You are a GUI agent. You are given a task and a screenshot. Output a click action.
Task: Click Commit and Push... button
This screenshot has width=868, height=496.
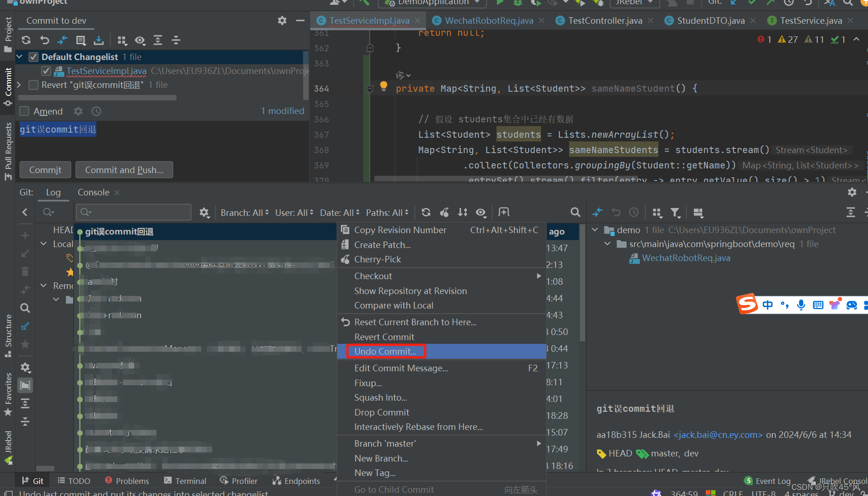[x=124, y=170]
